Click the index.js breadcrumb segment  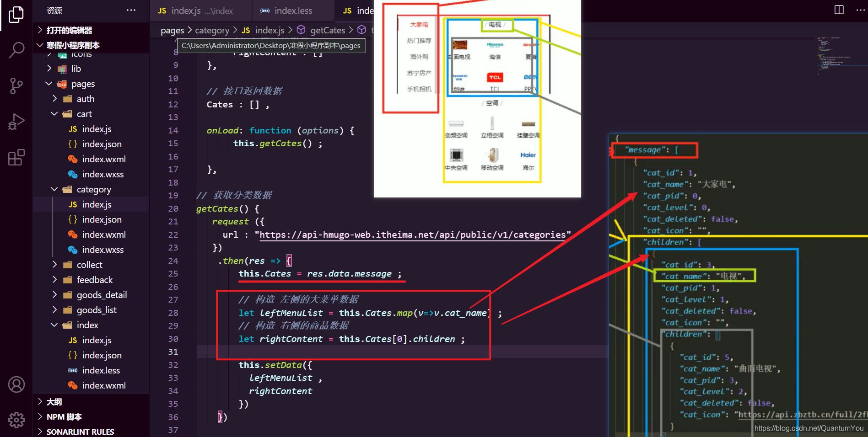coord(263,30)
